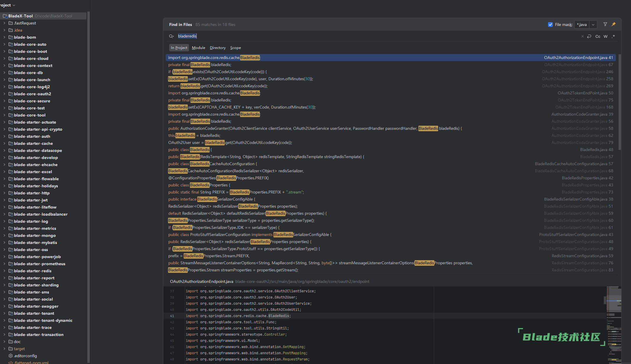The width and height of the screenshot is (631, 364).
Task: Click the blade-starter-cache folder icon
Action: [11, 143]
